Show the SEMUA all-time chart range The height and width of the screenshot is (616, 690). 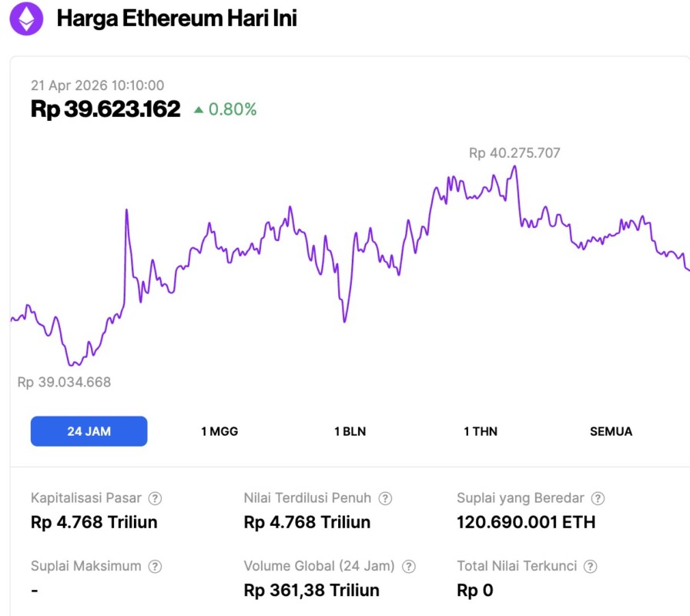tap(611, 431)
